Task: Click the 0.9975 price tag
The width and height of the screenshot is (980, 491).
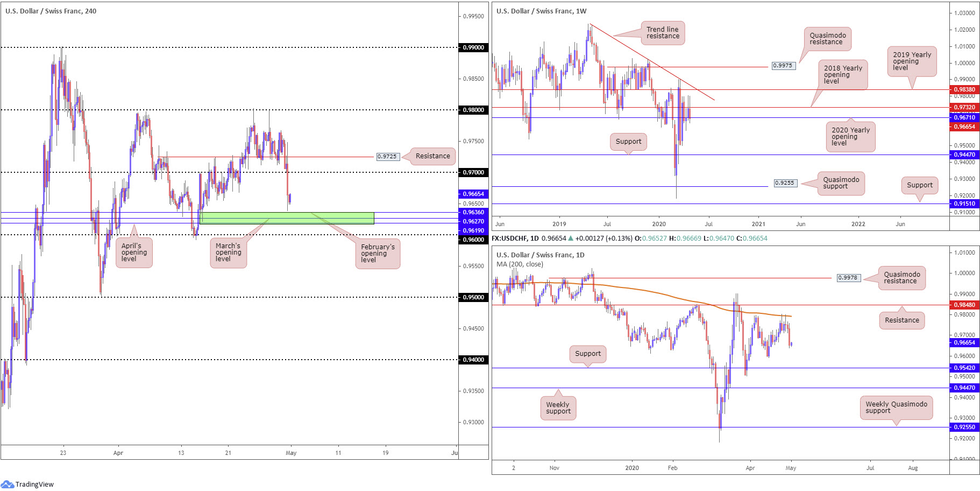Action: (783, 66)
